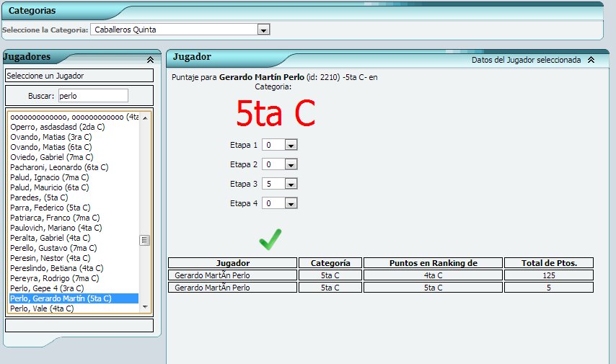The image size is (616, 364).
Task: Open the Etapa 3 score dropdown
Action: [291, 184]
